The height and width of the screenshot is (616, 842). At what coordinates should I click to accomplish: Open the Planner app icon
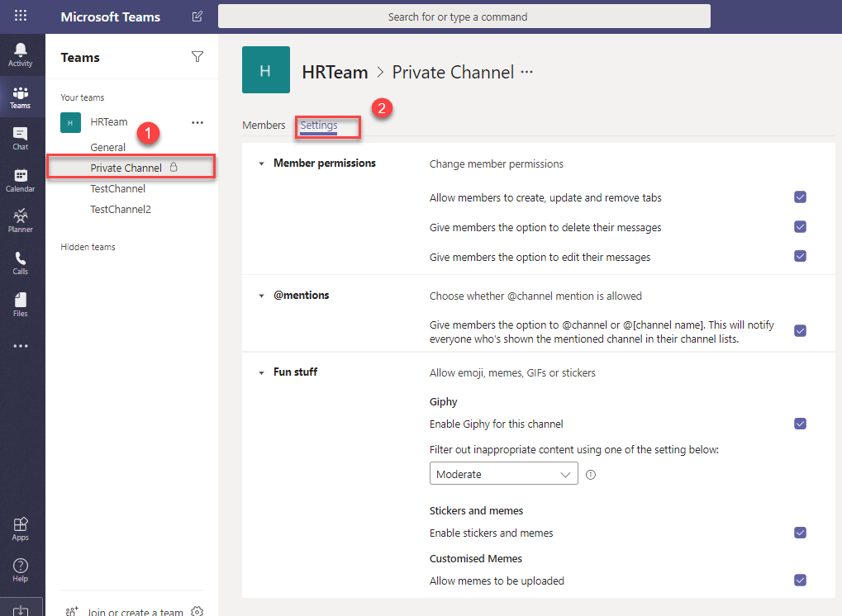point(21,220)
